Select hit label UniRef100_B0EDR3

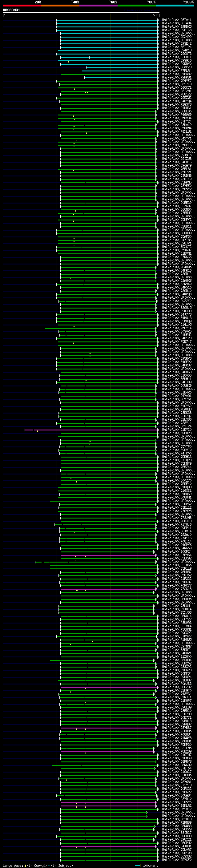(x=176, y=433)
